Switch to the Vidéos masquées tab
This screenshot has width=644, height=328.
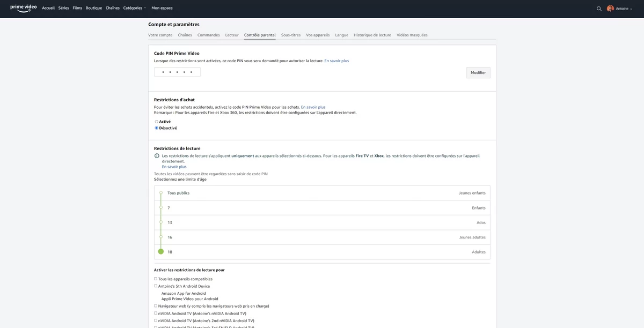(x=412, y=35)
